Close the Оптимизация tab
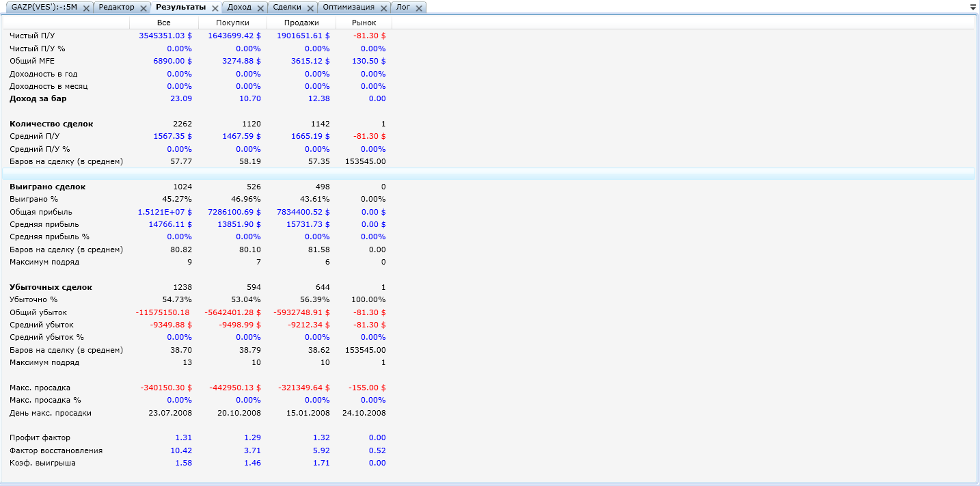 [383, 8]
